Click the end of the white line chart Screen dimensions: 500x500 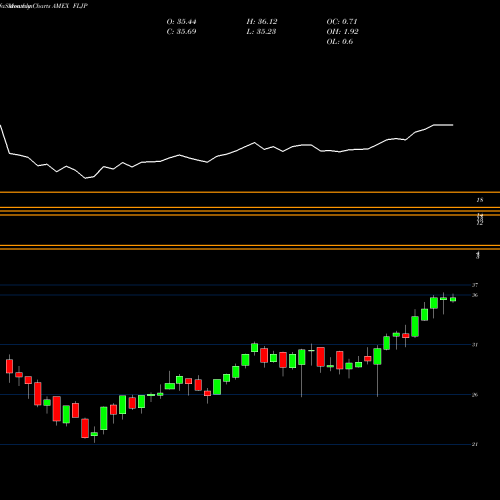(x=453, y=125)
